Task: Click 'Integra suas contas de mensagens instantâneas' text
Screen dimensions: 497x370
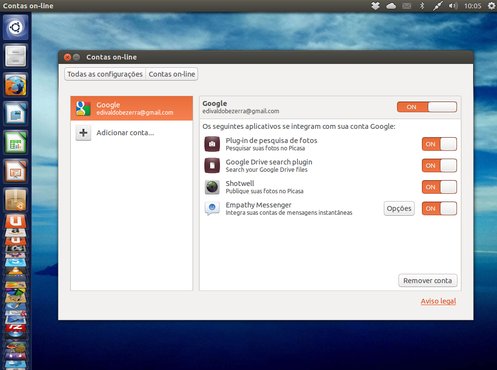Action: coord(289,213)
